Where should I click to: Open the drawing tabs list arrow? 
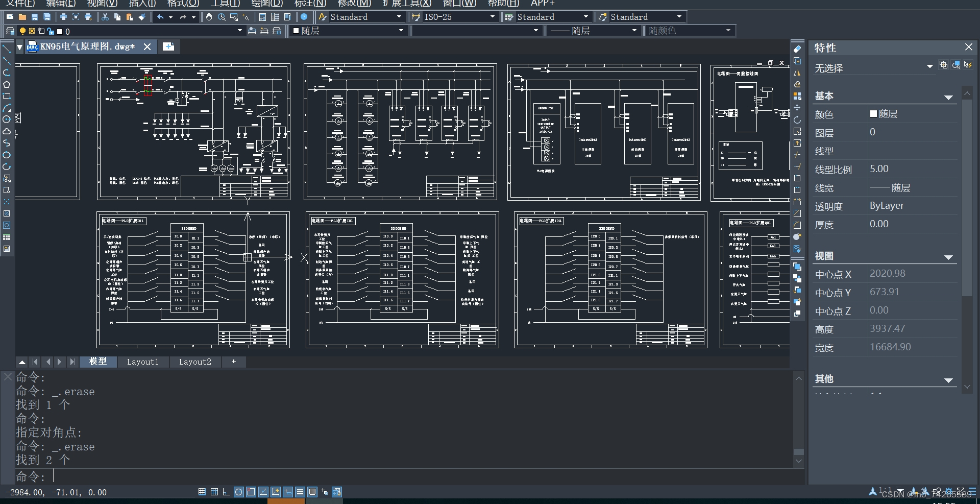pyautogui.click(x=19, y=47)
